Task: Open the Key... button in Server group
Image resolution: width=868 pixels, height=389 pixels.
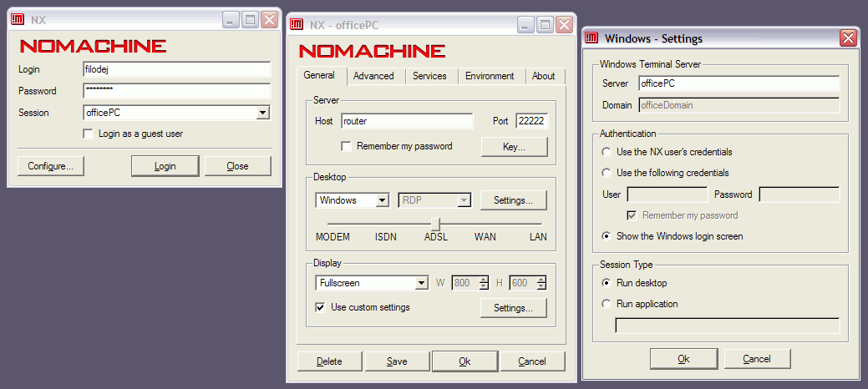Action: [514, 147]
